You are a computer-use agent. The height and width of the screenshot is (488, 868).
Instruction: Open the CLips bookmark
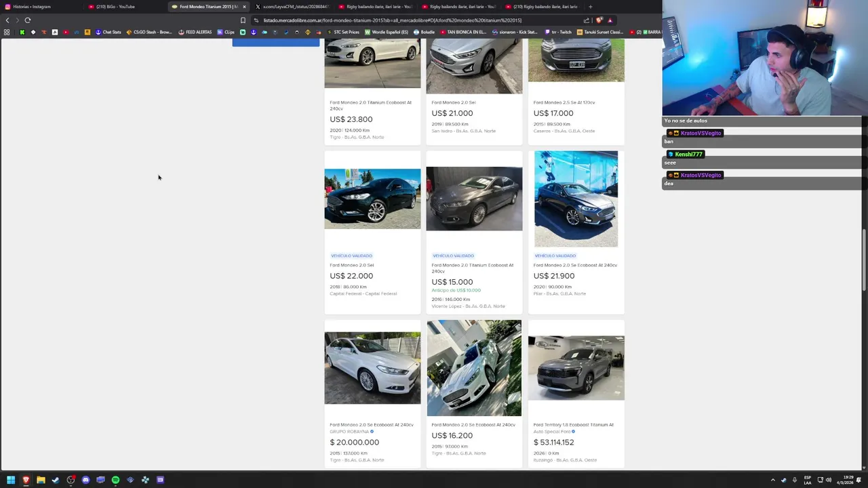tap(226, 32)
